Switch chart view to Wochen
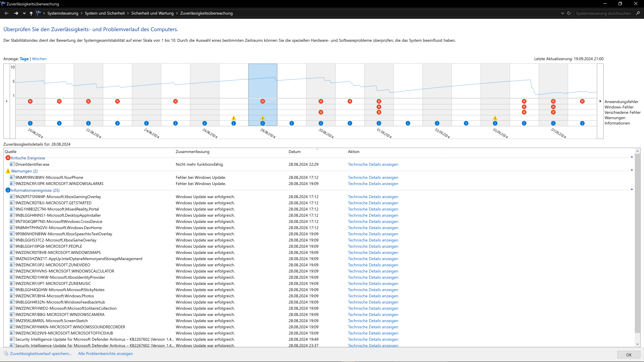 (x=39, y=59)
